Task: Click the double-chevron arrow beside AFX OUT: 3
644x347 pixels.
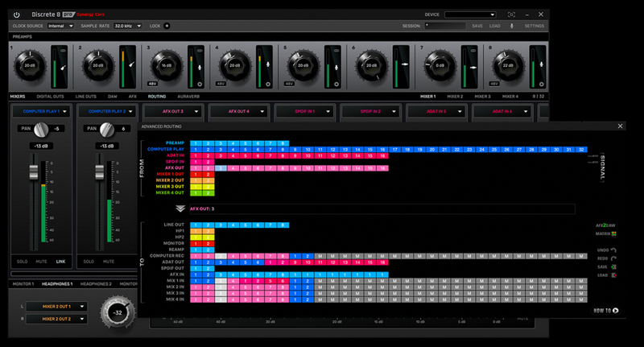Action: pyautogui.click(x=180, y=209)
